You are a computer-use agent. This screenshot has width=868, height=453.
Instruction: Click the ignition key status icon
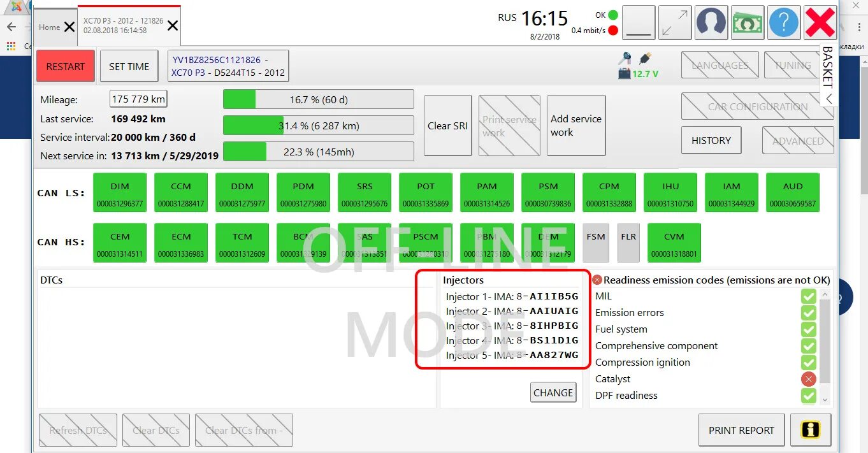(x=625, y=57)
